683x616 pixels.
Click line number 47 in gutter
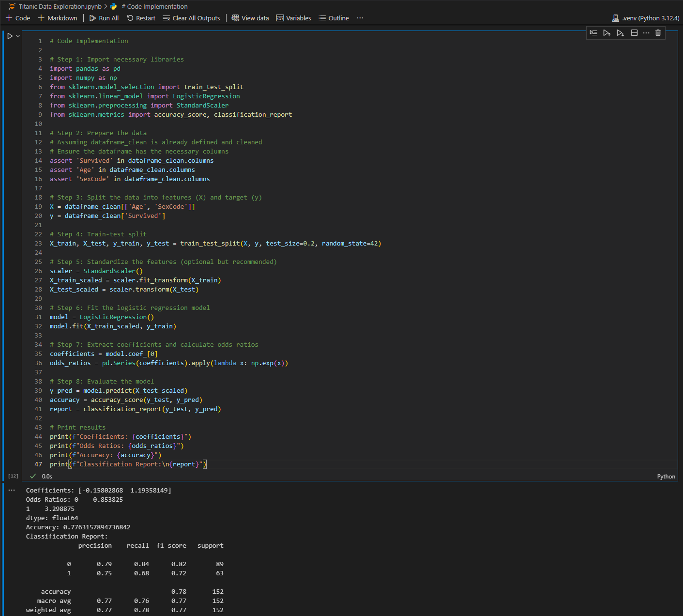coord(38,464)
